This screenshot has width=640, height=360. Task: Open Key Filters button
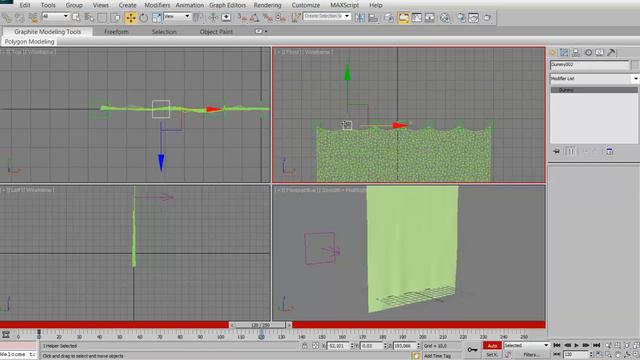coord(531,355)
